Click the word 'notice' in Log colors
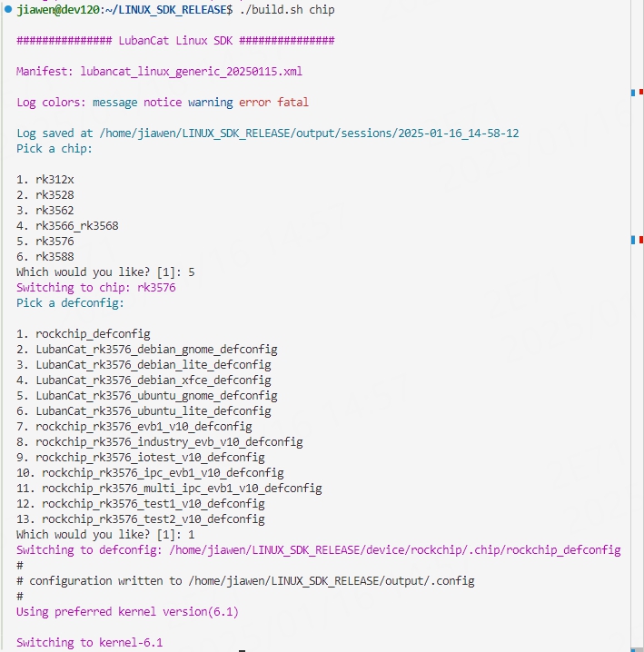 click(163, 103)
